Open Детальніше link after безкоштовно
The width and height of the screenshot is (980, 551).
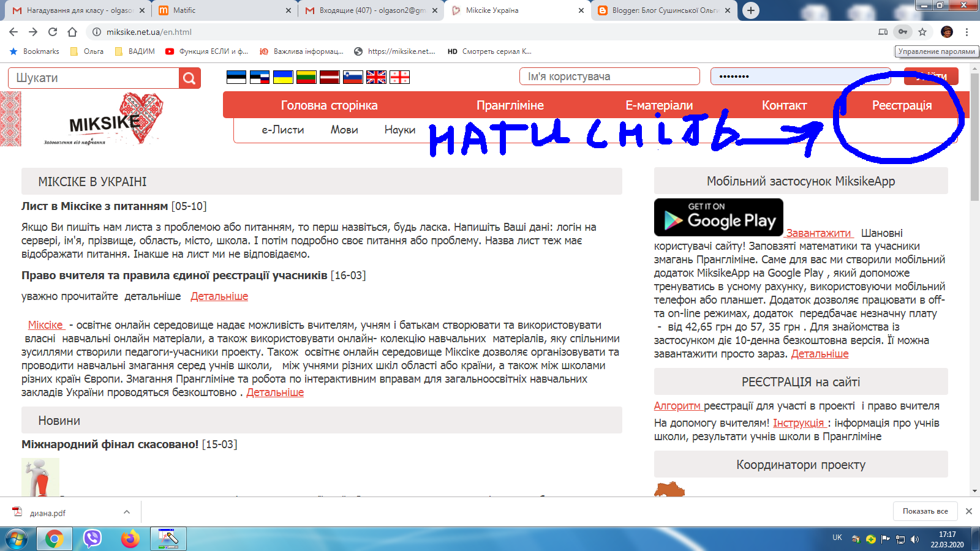(x=275, y=392)
